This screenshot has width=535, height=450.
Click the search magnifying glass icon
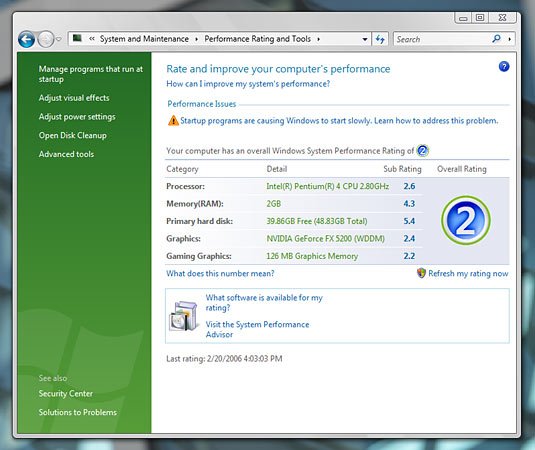pos(496,39)
